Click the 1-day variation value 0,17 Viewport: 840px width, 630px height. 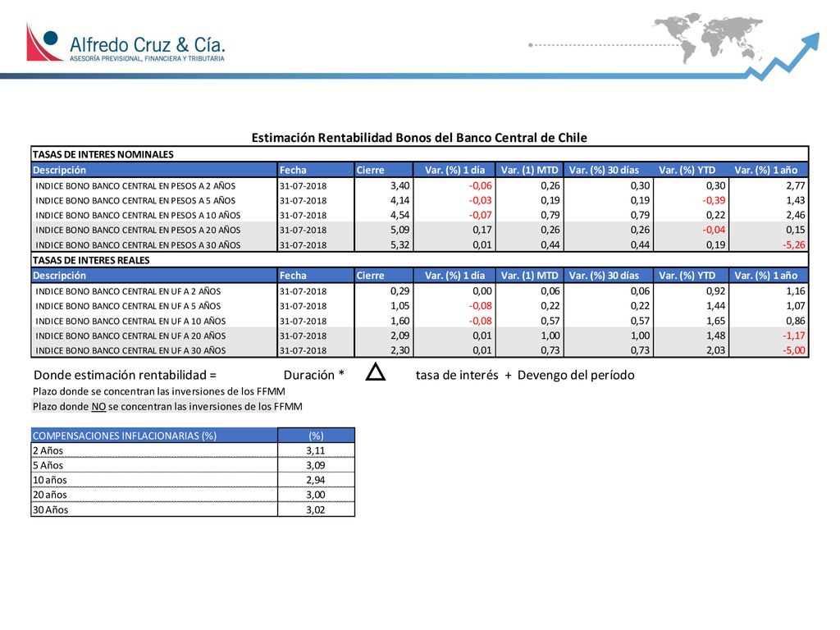[x=482, y=230]
